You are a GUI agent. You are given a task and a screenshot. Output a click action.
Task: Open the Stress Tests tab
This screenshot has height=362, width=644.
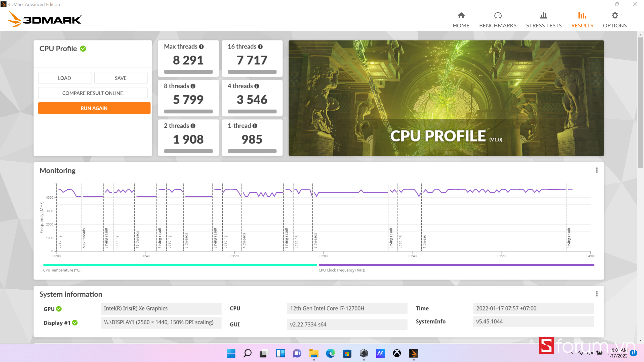[x=544, y=20]
